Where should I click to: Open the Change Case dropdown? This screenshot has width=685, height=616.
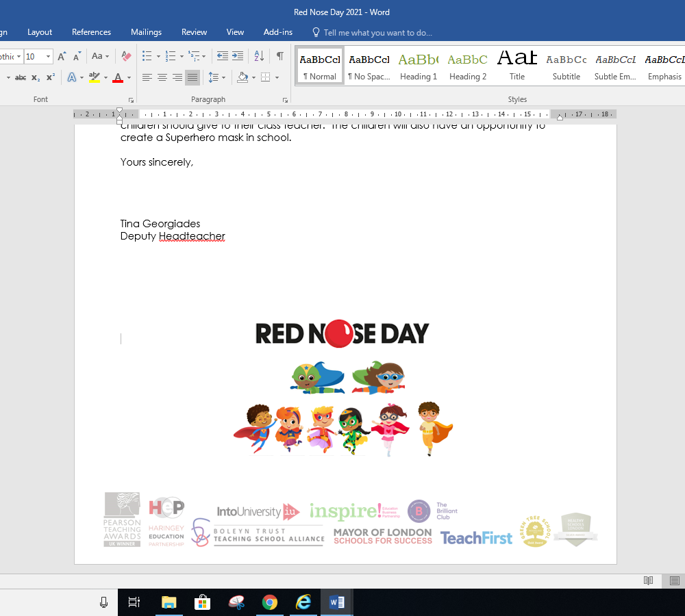tap(101, 56)
